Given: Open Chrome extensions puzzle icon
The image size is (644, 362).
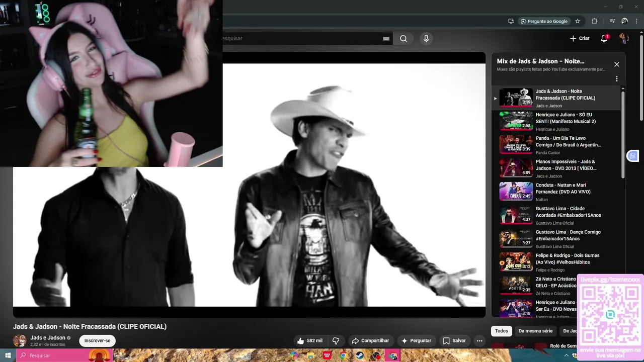Looking at the screenshot, I should [594, 21].
